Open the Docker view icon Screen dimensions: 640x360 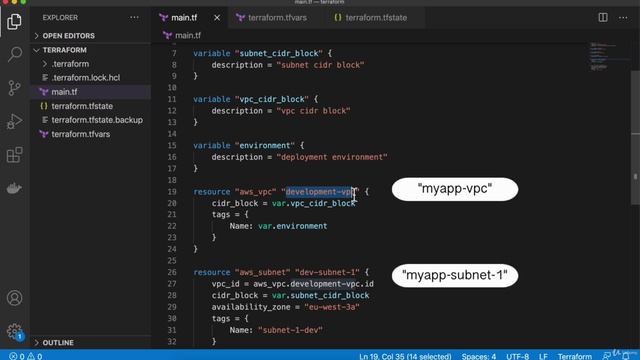tap(14, 188)
